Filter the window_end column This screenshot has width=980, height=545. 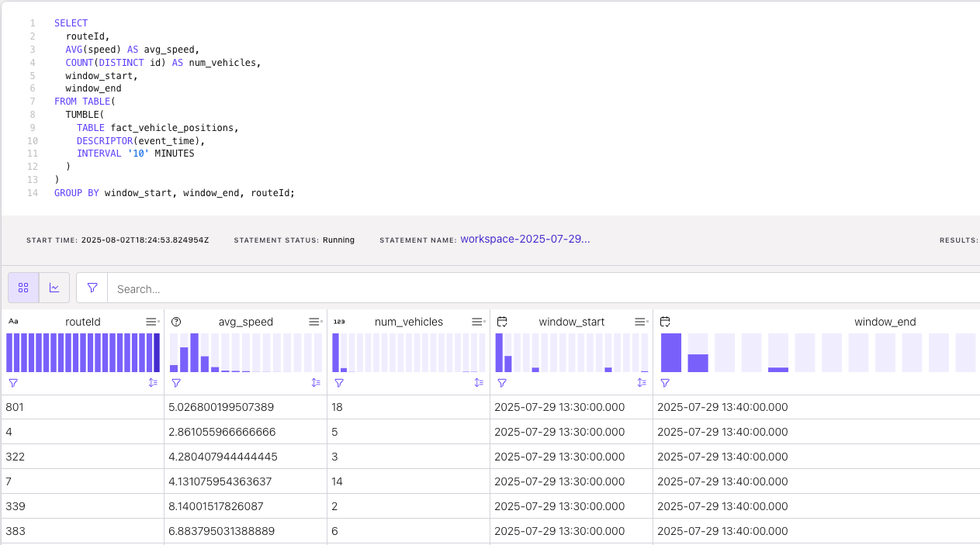(x=665, y=383)
